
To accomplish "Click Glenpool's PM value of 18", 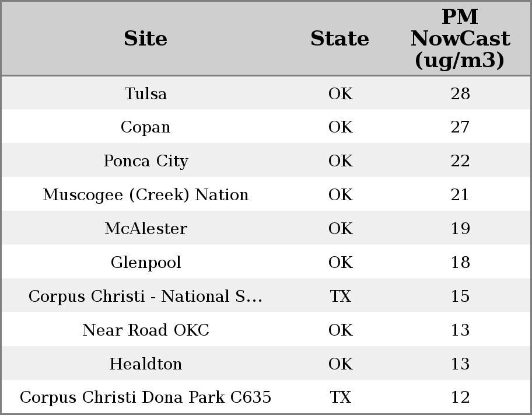I will click(x=460, y=263).
